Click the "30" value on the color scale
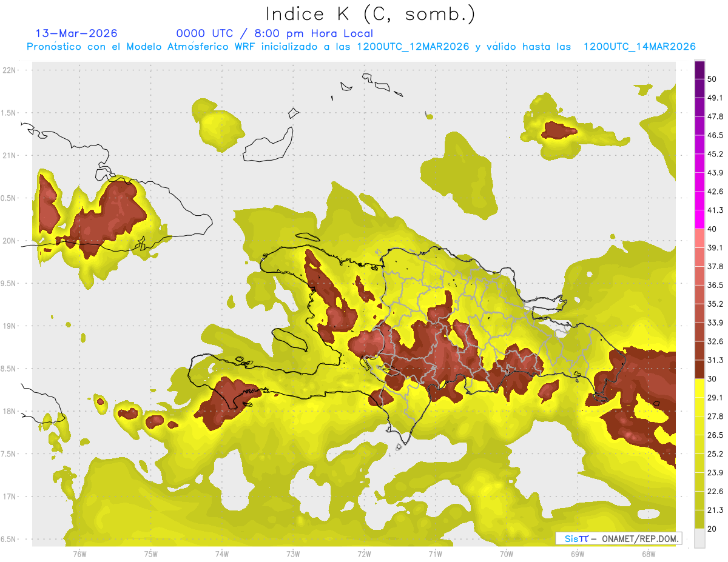 (x=712, y=379)
